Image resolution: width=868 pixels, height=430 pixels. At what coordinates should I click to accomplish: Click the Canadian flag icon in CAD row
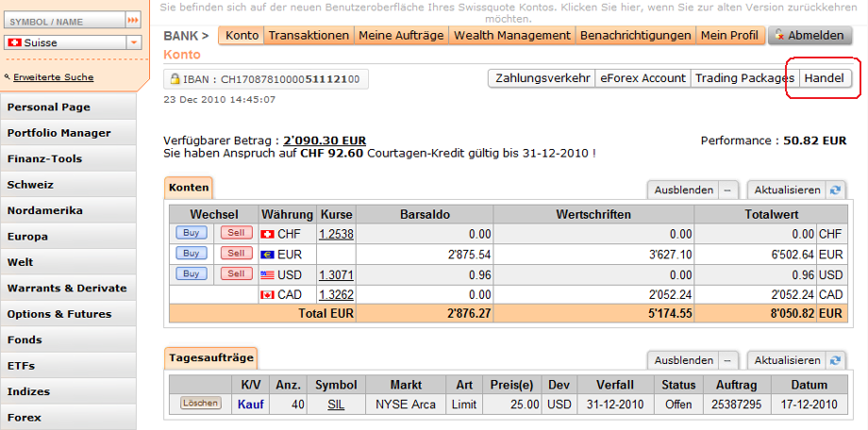[267, 295]
